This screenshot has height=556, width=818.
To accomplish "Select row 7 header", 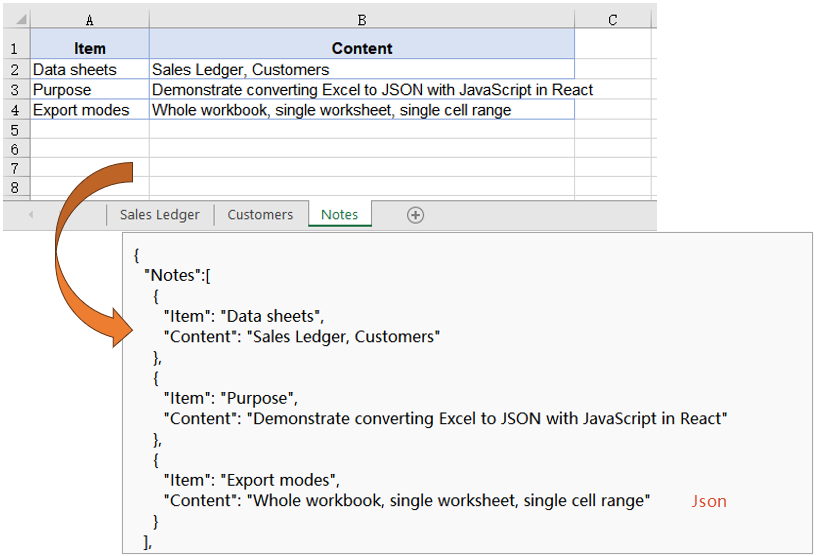I will click(15, 168).
